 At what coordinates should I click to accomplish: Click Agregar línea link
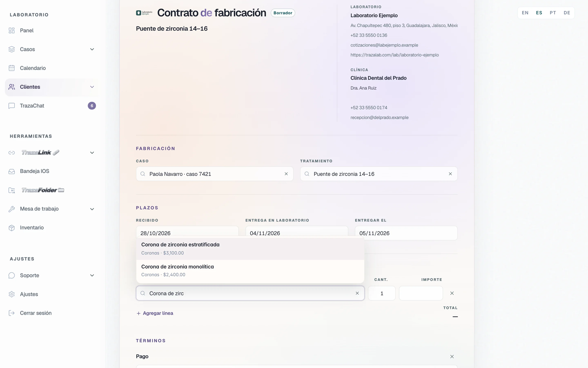[x=155, y=313]
